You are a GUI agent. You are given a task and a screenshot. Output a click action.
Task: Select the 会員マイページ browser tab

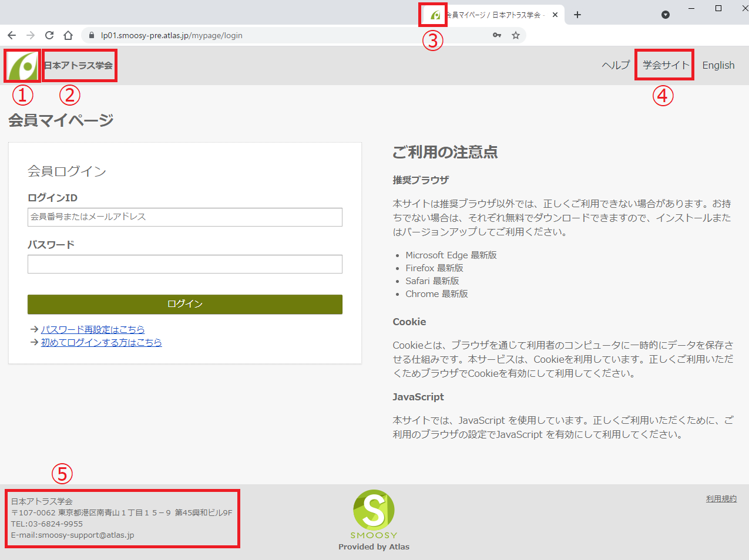point(493,15)
